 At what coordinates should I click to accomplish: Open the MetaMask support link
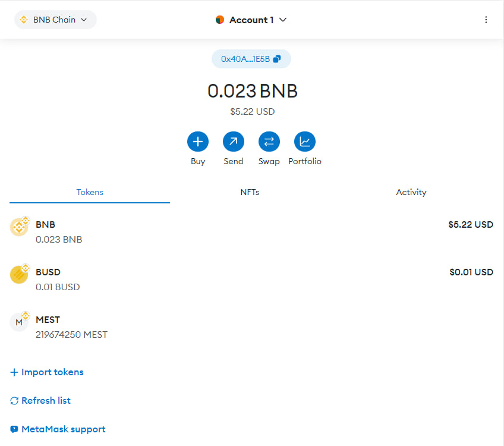click(x=58, y=429)
